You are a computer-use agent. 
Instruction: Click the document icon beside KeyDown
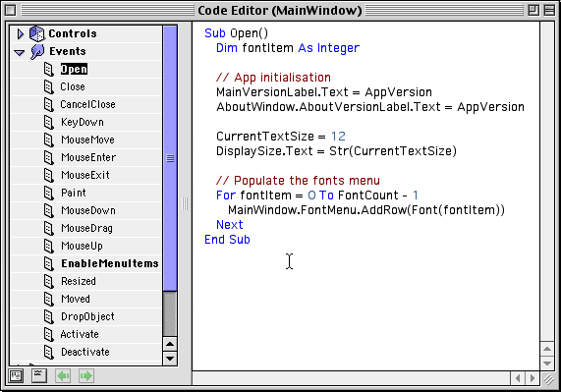(49, 123)
